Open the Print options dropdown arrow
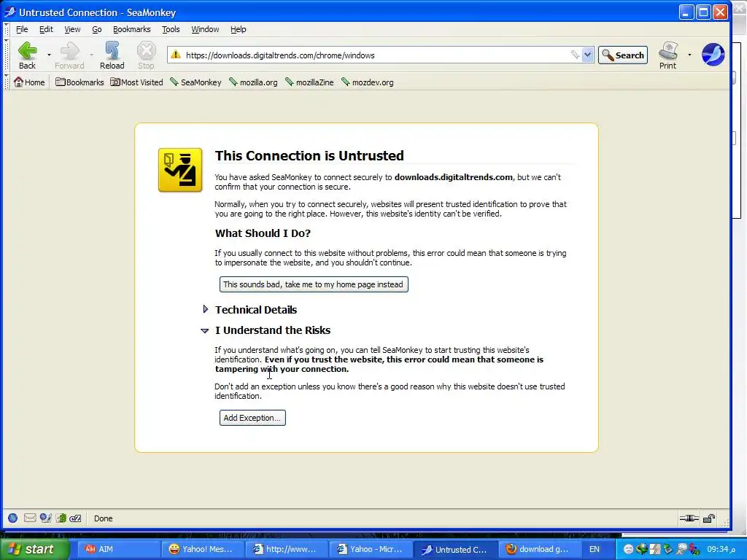This screenshot has height=560, width=747. coord(689,55)
